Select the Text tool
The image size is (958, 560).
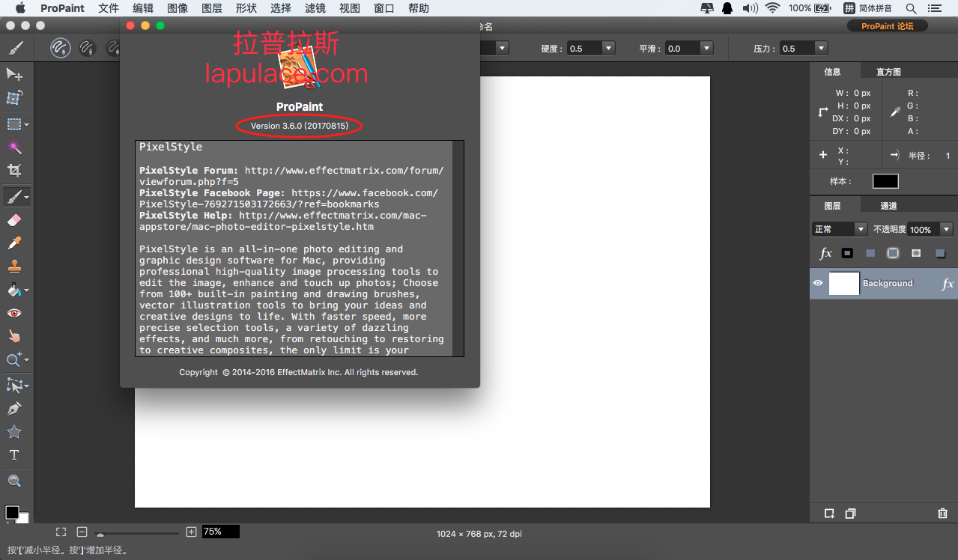[14, 455]
